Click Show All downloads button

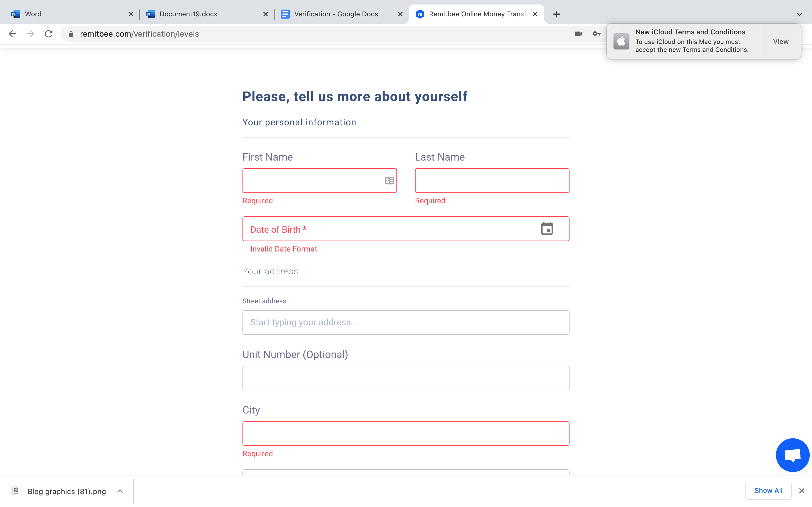pos(768,491)
